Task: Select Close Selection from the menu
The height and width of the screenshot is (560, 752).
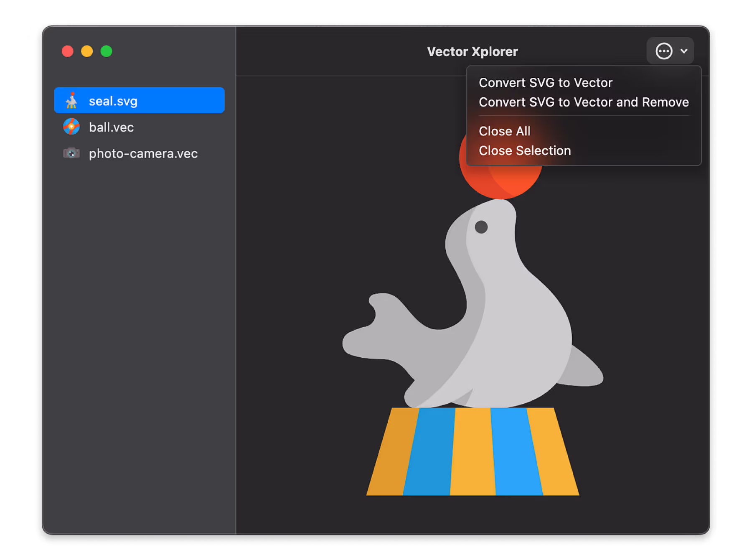Action: point(524,150)
